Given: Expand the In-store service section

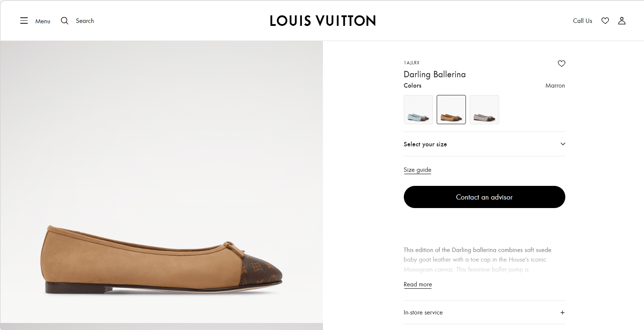Looking at the screenshot, I should click(x=423, y=313).
